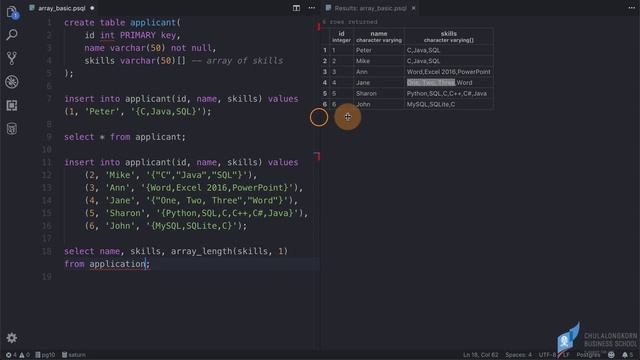Viewport: 640px width, 360px height.
Task: Open the Source Control view
Action: tap(12, 58)
